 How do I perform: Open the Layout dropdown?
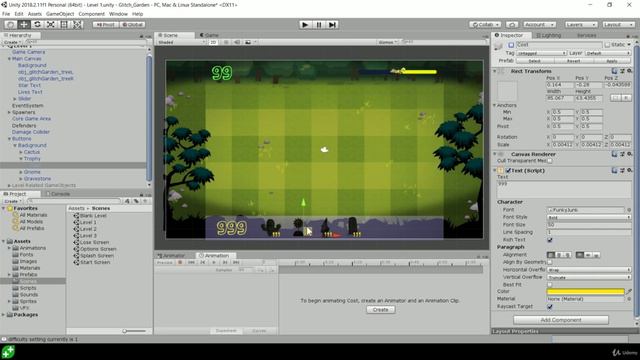point(618,24)
